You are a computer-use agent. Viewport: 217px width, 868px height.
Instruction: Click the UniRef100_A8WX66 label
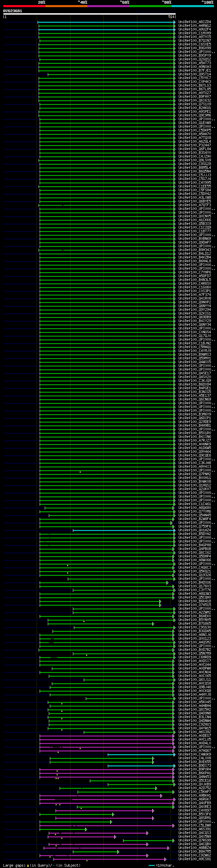(x=195, y=560)
